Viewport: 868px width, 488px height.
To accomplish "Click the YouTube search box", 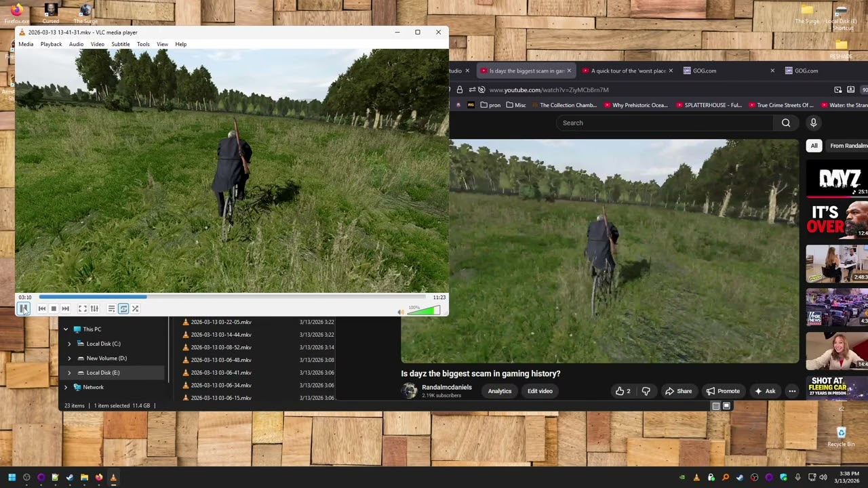I will pyautogui.click(x=665, y=123).
